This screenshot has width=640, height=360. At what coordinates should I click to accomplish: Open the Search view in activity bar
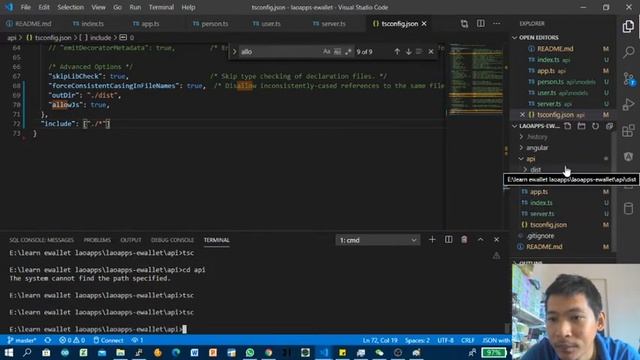[x=629, y=52]
